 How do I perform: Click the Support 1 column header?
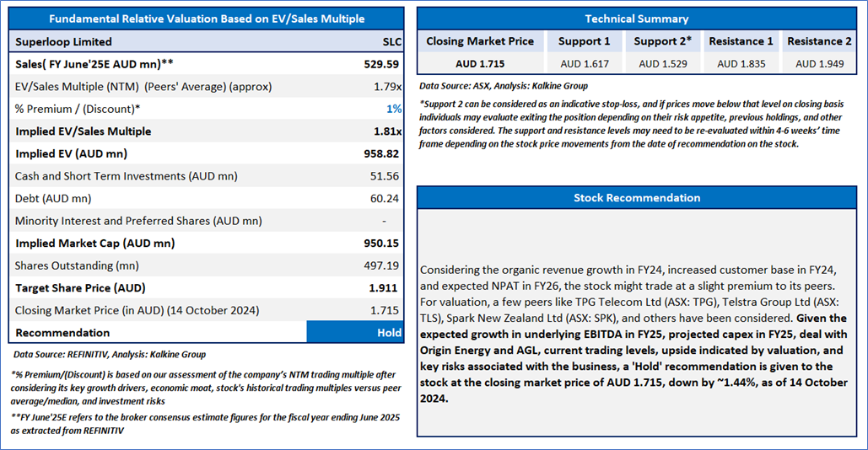(584, 41)
